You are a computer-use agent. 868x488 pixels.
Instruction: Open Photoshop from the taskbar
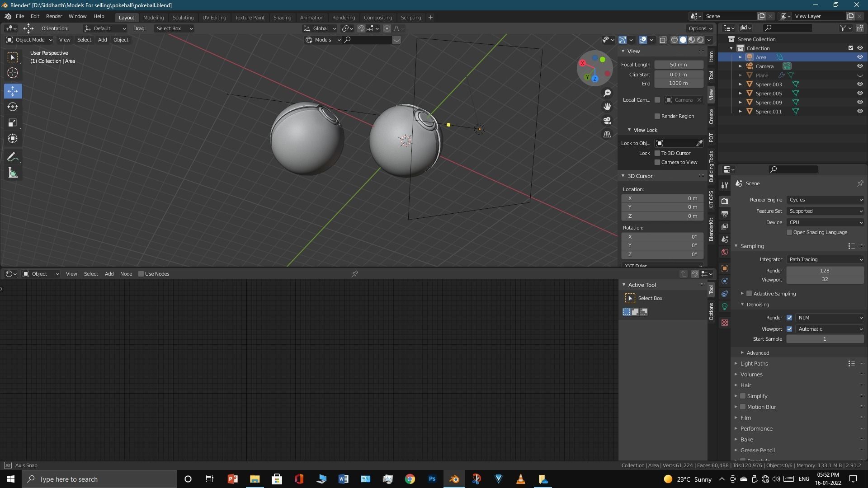(432, 479)
